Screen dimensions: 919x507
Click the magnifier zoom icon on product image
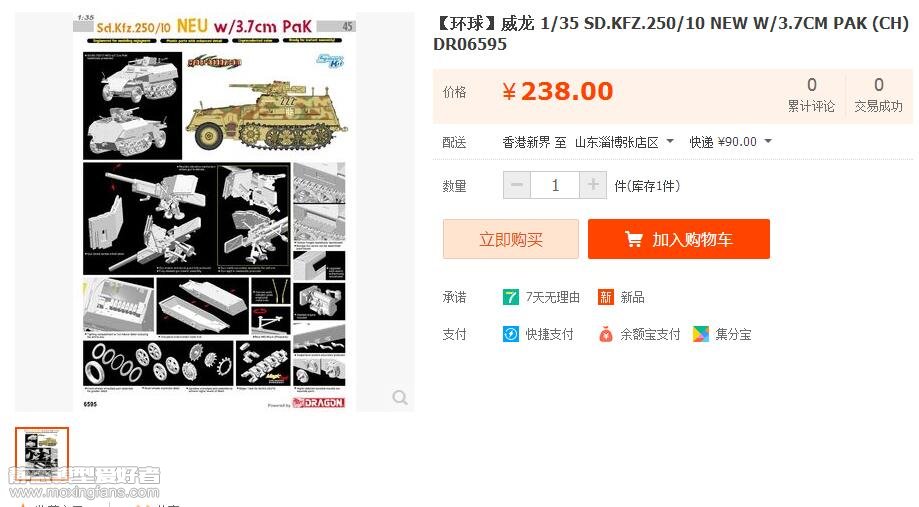pos(400,397)
